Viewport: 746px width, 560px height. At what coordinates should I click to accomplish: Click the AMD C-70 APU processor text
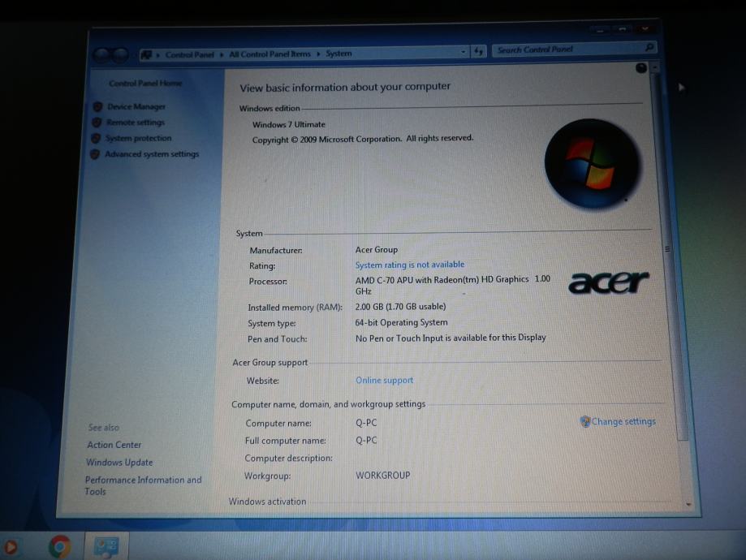[x=452, y=285]
